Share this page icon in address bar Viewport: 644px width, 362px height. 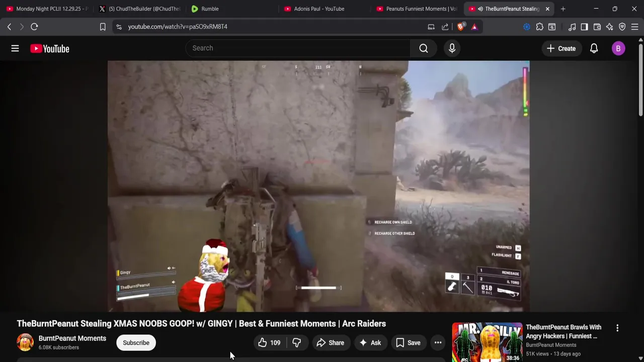445,27
